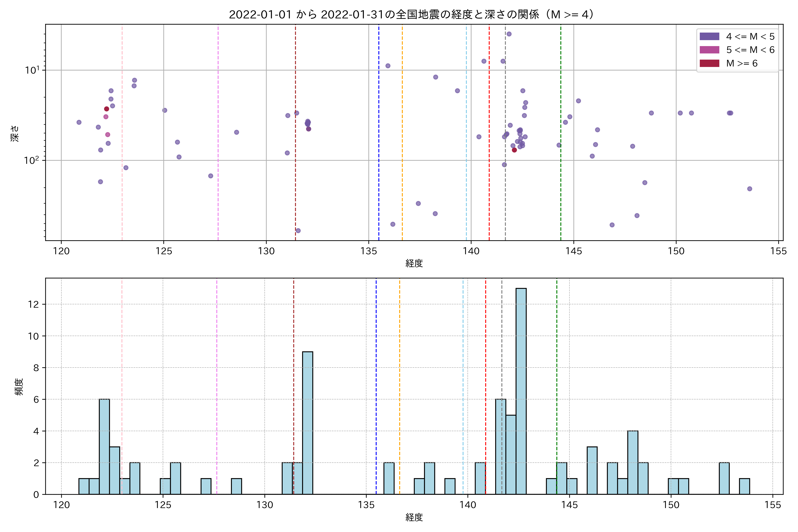This screenshot has width=798, height=532.
Task: Click the '4 <= M < 5' legend text
Action: (x=750, y=36)
